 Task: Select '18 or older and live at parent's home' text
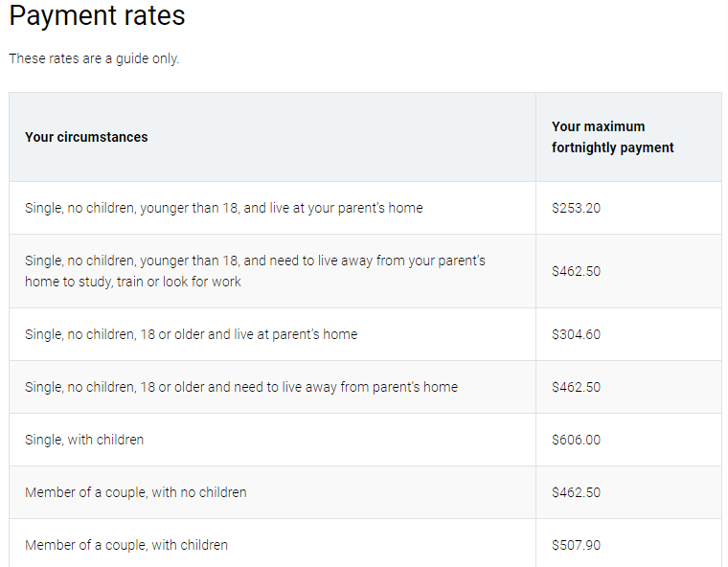click(x=191, y=334)
